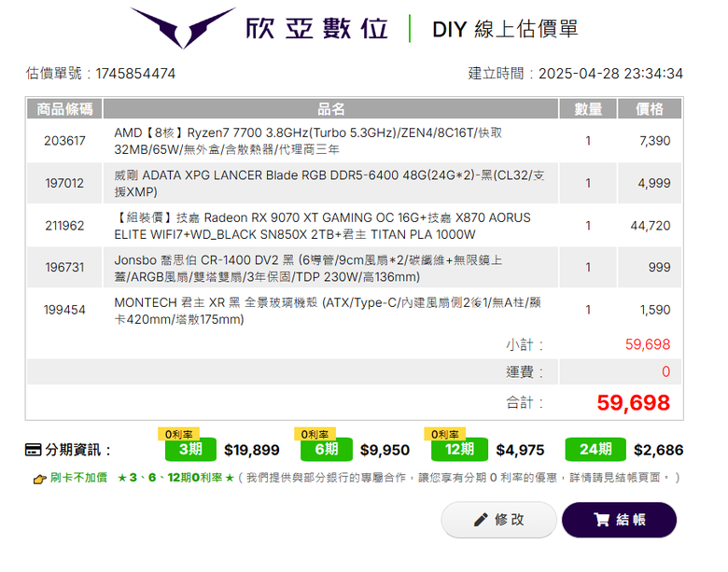Click the price 999 for Jonsbo cooler
This screenshot has width=728, height=572.
(x=659, y=268)
